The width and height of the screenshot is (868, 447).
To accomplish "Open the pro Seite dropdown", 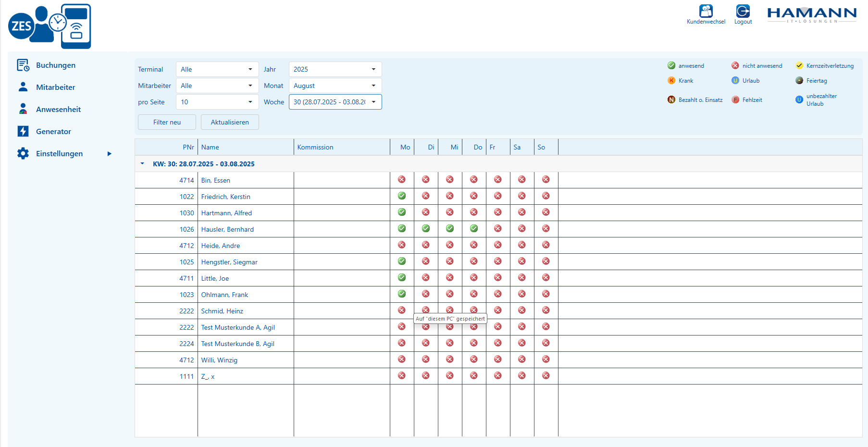I will coord(217,102).
